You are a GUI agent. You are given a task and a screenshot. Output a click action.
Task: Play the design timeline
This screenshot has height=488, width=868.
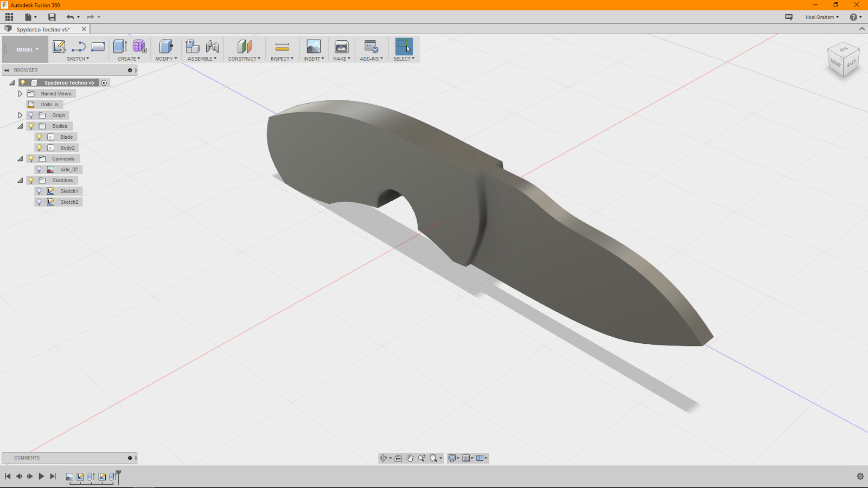click(41, 476)
